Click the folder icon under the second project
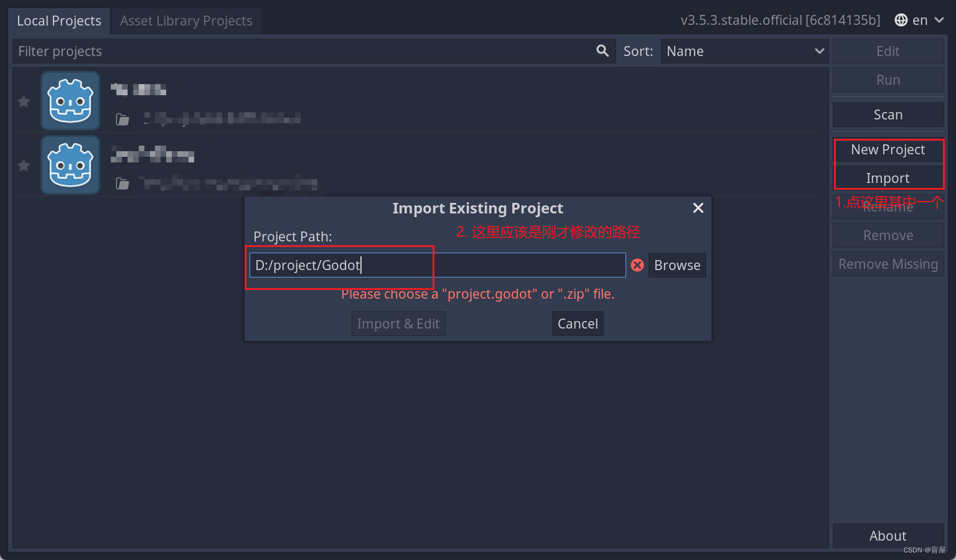Viewport: 956px width, 560px height. 122,184
